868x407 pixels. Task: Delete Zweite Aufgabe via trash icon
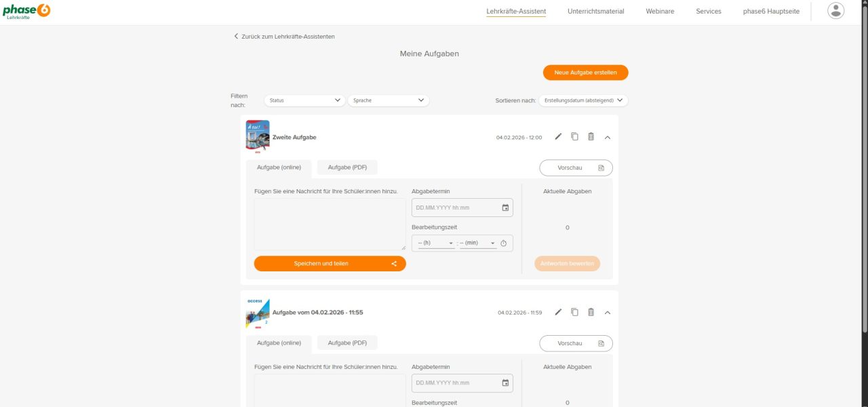[x=591, y=137]
